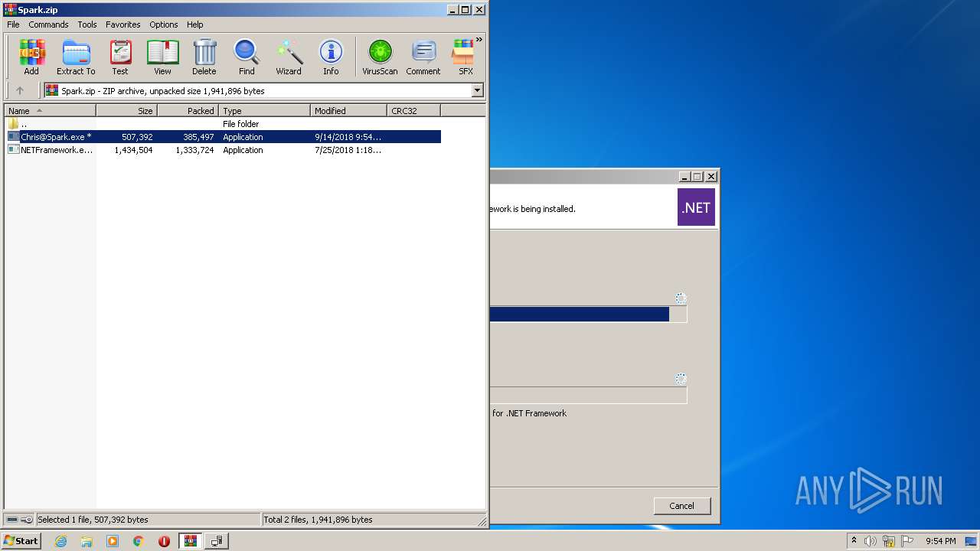Open Windows Explorer from taskbar

(87, 541)
